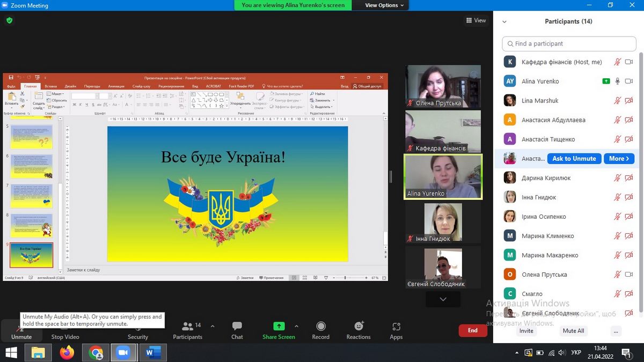Open the View layout menu

pos(476,20)
